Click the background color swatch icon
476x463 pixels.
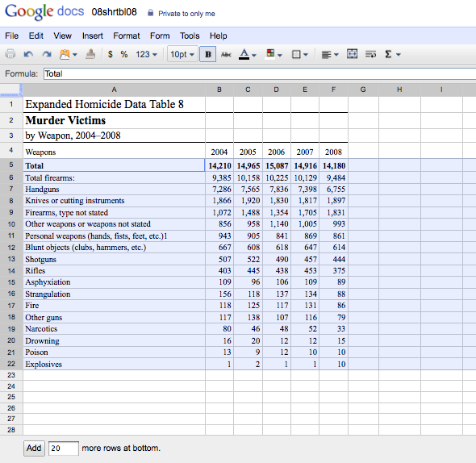[270, 54]
